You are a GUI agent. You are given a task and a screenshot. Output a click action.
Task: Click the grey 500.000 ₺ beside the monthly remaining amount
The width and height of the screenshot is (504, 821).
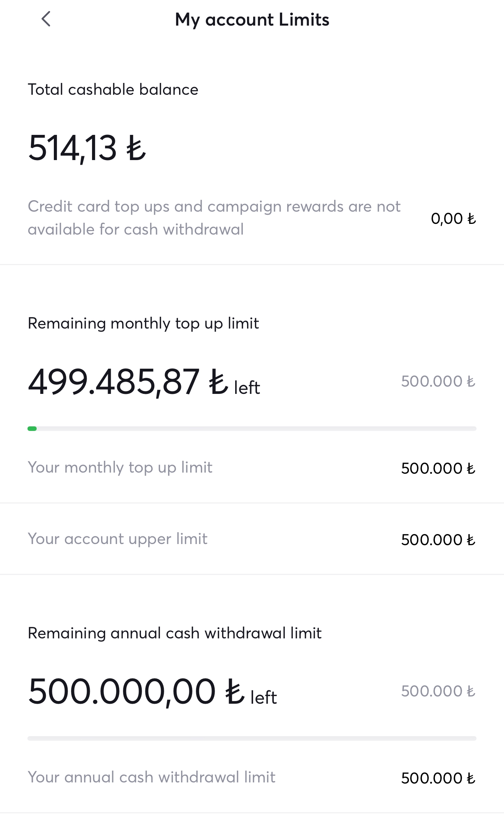(x=438, y=381)
